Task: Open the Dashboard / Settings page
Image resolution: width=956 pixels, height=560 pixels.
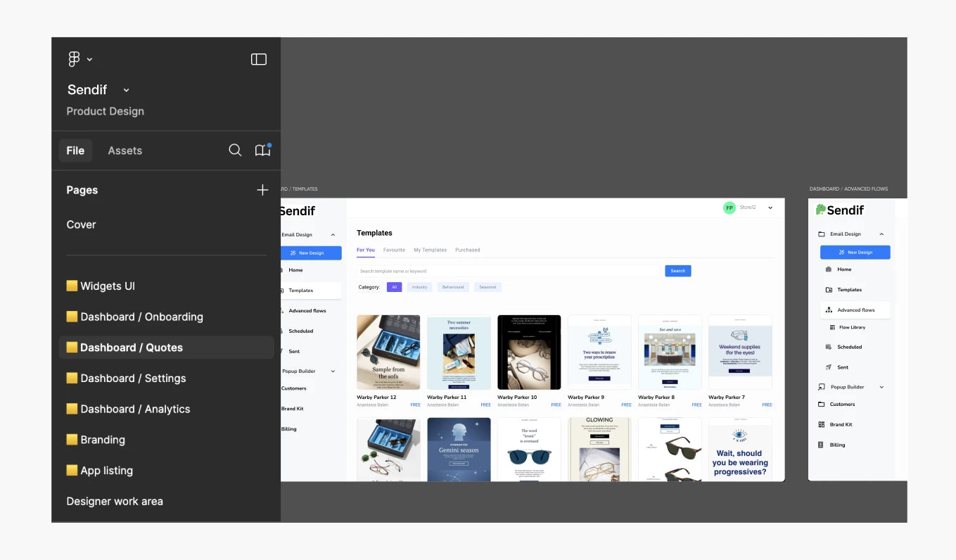Action: point(133,378)
